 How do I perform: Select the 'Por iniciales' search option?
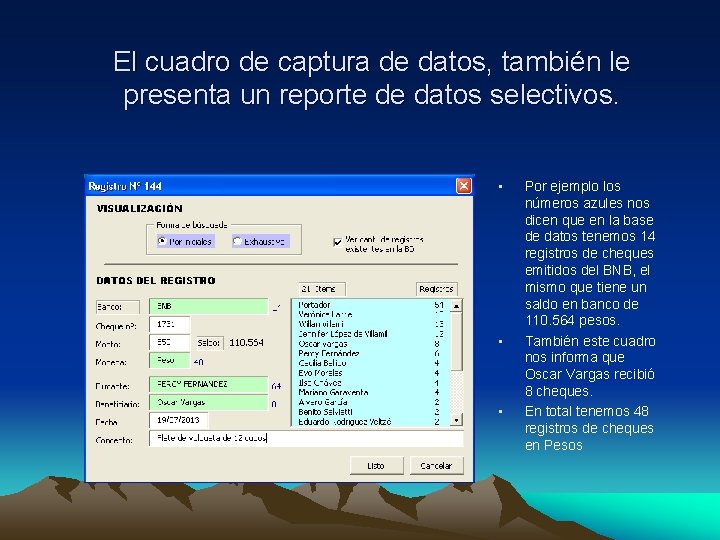[x=186, y=242]
